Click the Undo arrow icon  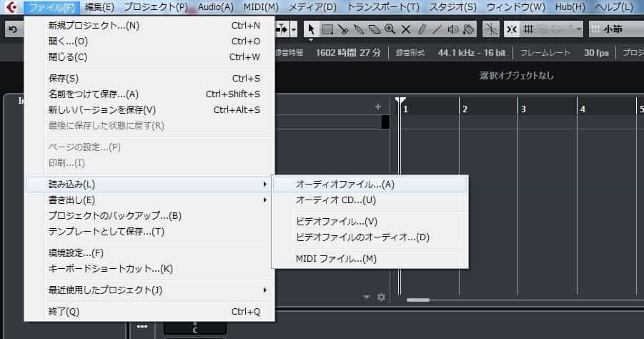click(13, 29)
